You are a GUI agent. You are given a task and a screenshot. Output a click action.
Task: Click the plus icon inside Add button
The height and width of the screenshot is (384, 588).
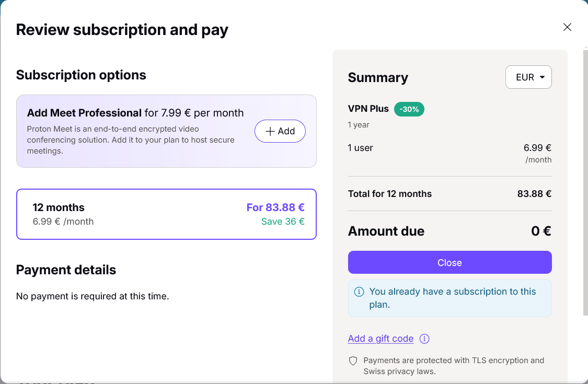pos(270,131)
